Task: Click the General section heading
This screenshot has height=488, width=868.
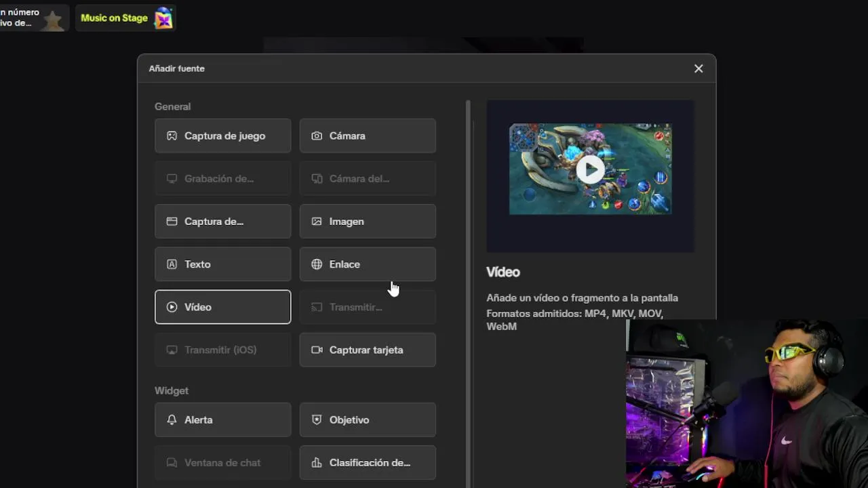Action: pyautogui.click(x=172, y=106)
